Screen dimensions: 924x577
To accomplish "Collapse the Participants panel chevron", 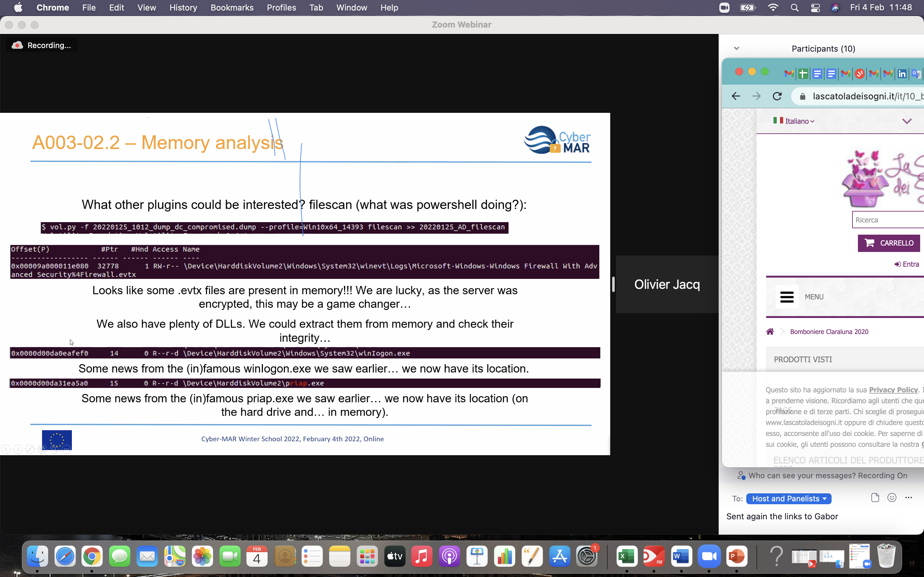I will tap(737, 48).
